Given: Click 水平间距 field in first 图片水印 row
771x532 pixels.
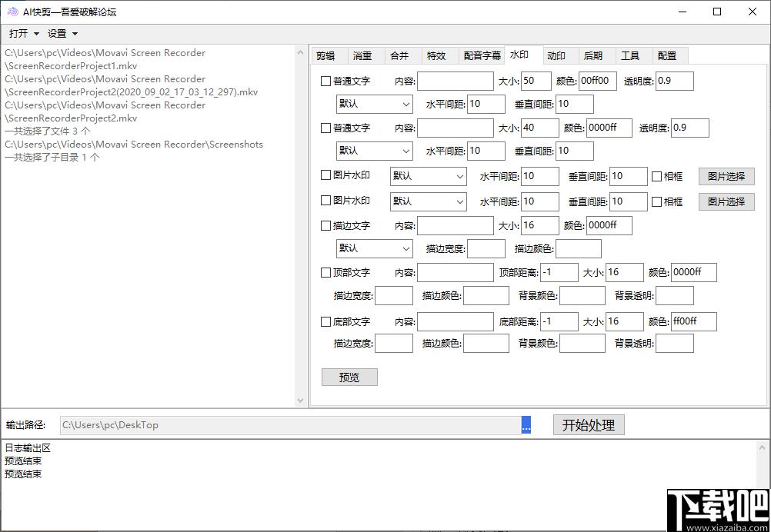Looking at the screenshot, I should tap(540, 176).
